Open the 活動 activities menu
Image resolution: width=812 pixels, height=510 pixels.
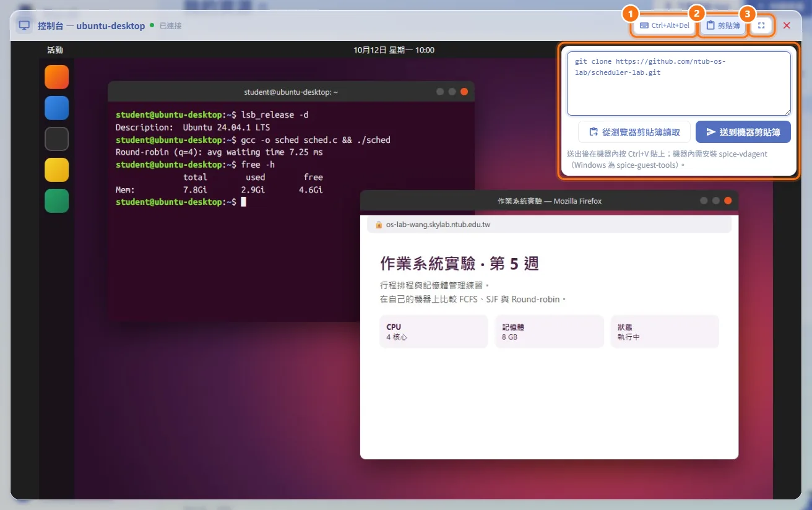click(x=55, y=50)
